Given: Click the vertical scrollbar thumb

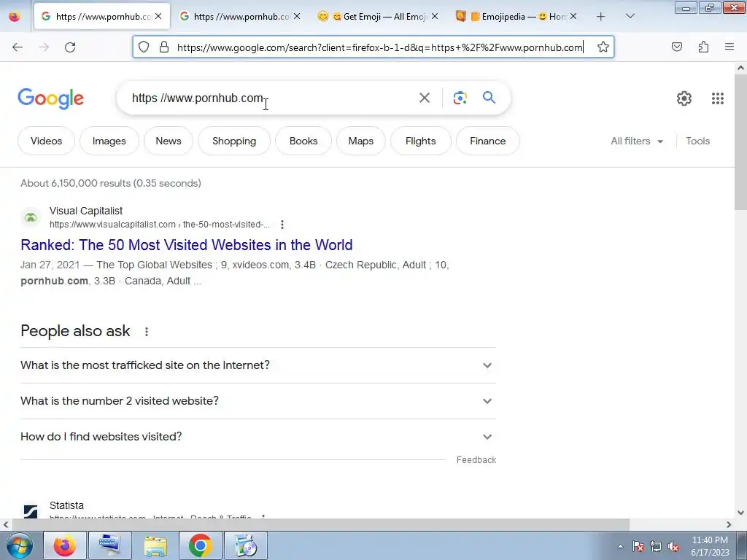Looking at the screenshot, I should [740, 141].
